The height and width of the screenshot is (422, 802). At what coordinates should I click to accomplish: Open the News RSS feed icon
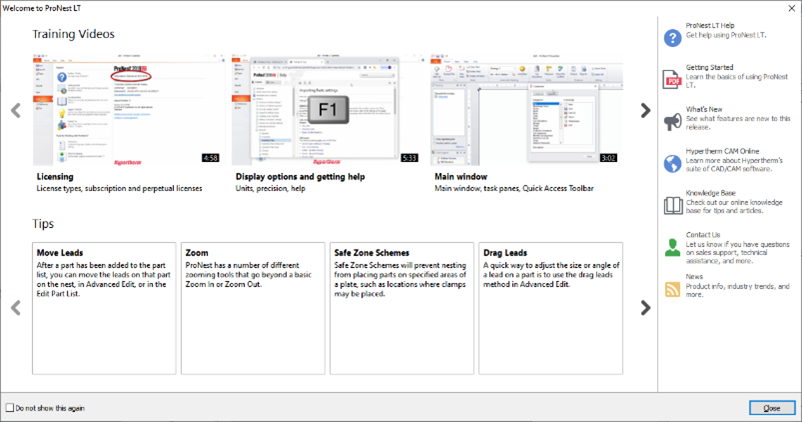click(672, 290)
